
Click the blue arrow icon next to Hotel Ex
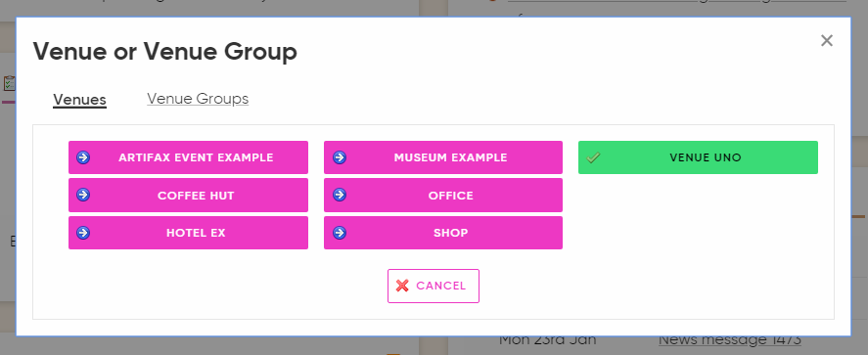pos(83,233)
